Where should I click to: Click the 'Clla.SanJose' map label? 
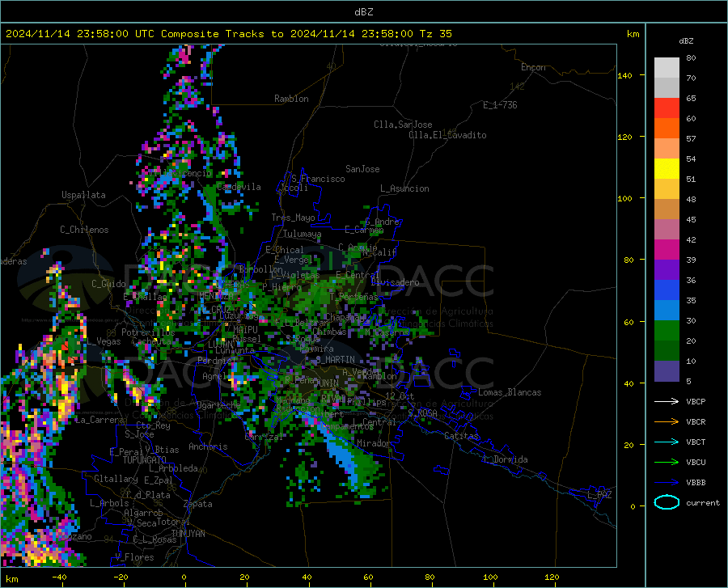(403, 125)
